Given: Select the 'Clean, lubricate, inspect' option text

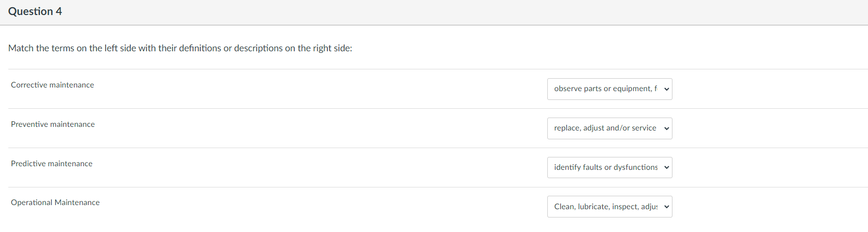Looking at the screenshot, I should (605, 207).
